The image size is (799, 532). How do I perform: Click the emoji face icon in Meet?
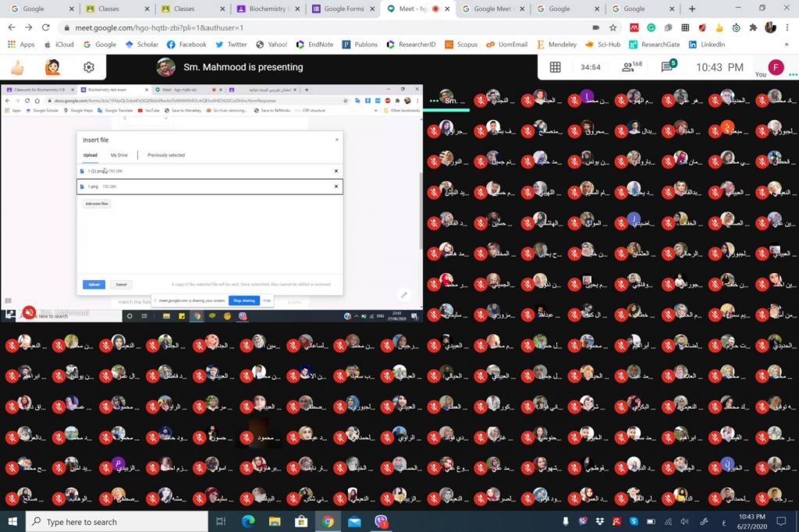53,67
